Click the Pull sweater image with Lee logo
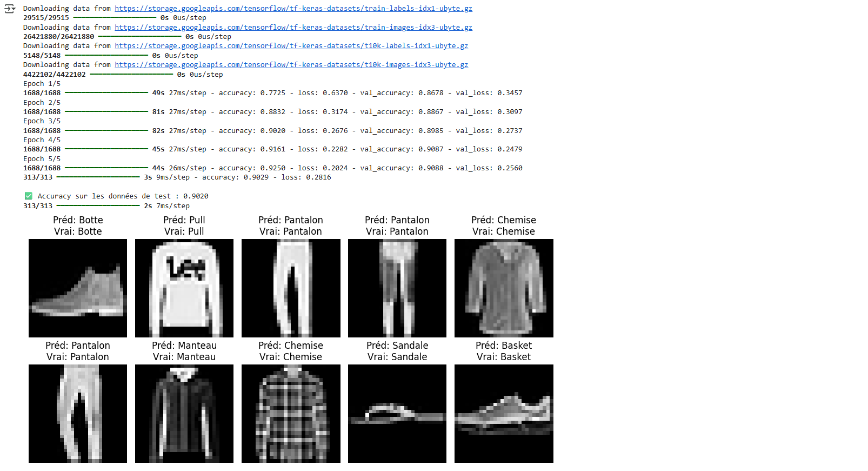Image resolution: width=868 pixels, height=471 pixels. coord(184,288)
